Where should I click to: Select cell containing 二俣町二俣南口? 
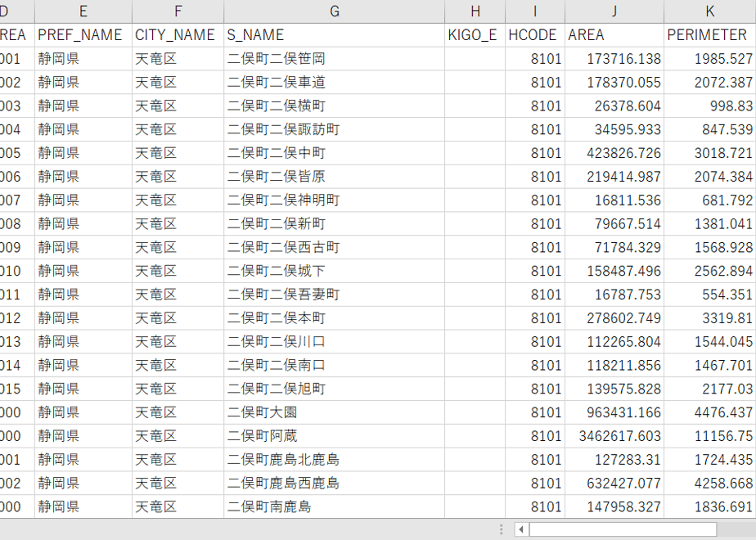[334, 366]
